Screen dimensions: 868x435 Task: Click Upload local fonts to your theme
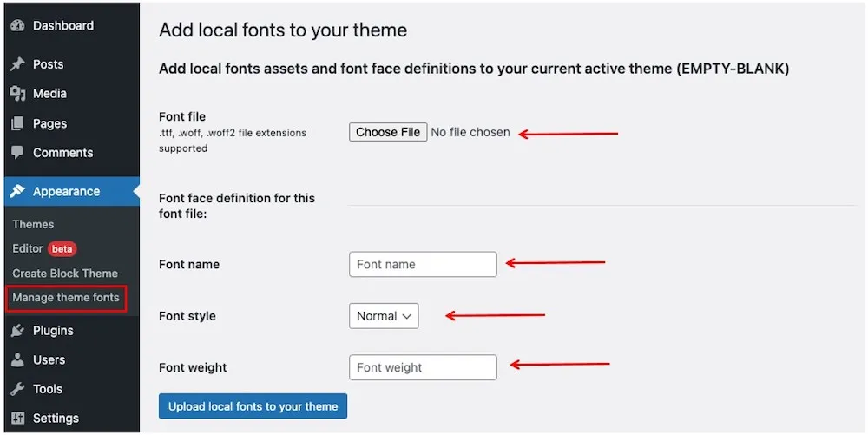coord(253,406)
